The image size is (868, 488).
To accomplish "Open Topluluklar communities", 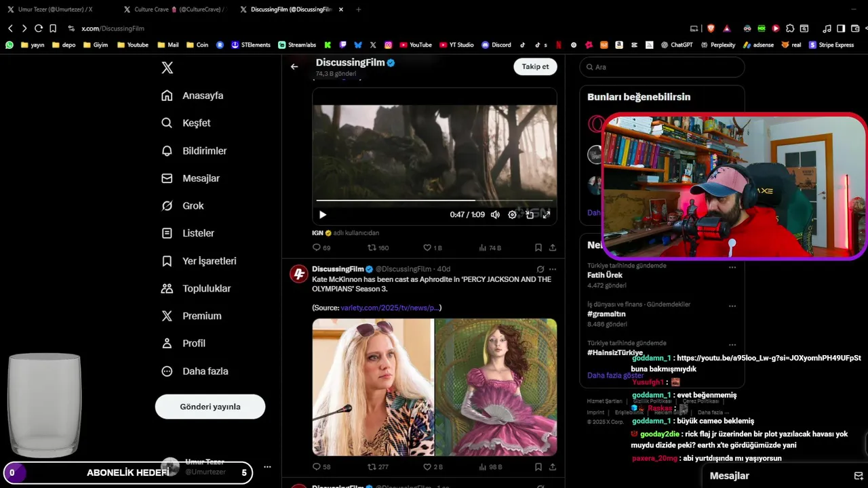I will [196, 289].
